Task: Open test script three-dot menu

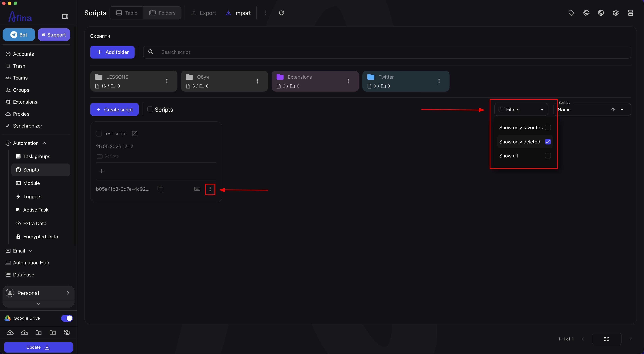Action: point(210,189)
